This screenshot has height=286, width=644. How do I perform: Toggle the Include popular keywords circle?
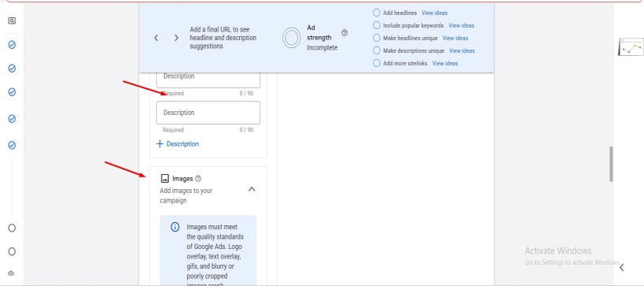tap(376, 25)
